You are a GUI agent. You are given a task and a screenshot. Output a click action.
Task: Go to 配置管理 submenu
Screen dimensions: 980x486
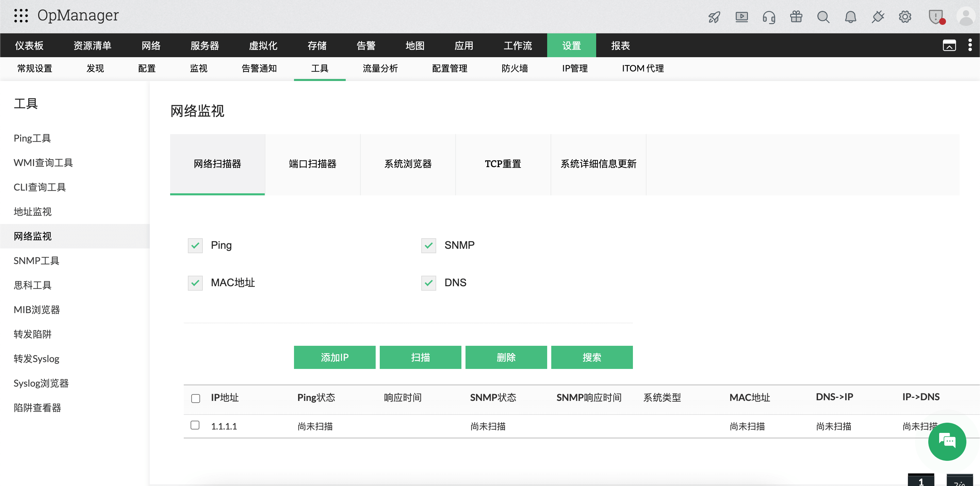click(x=450, y=68)
